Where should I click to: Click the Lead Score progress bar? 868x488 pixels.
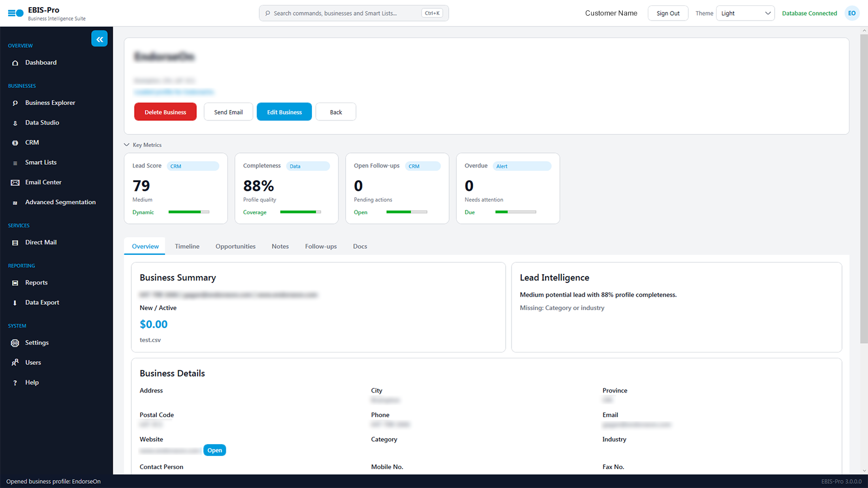189,212
